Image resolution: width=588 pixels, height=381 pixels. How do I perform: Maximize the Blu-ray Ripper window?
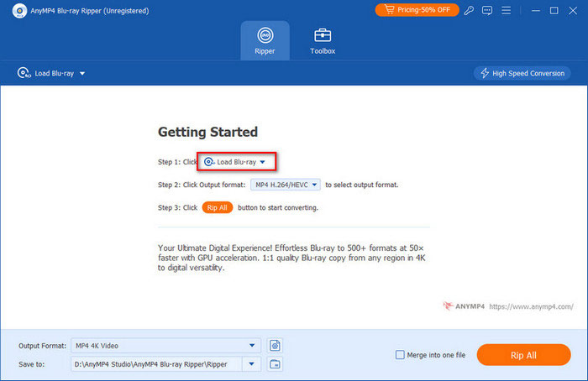554,10
